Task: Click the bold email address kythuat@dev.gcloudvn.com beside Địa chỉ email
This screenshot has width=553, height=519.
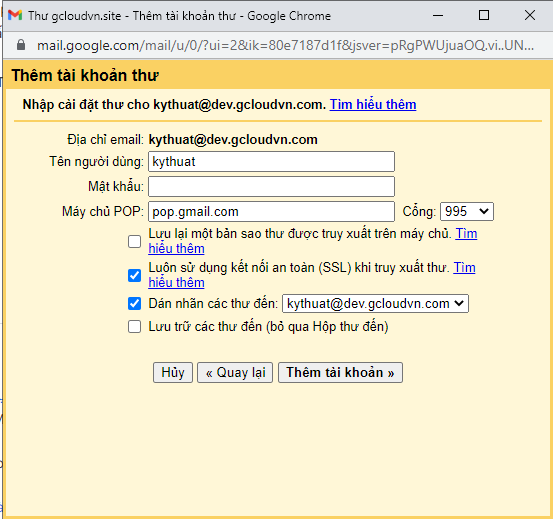Action: (233, 140)
